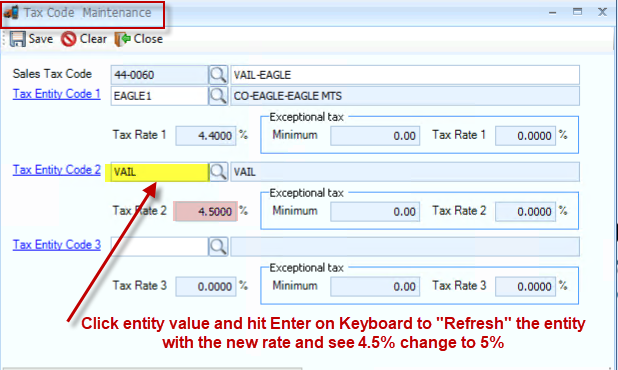Open the Tax Entity Code 2 link
This screenshot has width=618, height=370.
[56, 170]
